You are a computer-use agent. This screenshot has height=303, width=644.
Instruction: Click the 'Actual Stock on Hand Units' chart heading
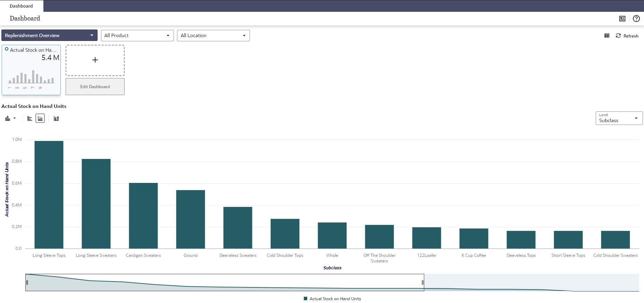34,106
